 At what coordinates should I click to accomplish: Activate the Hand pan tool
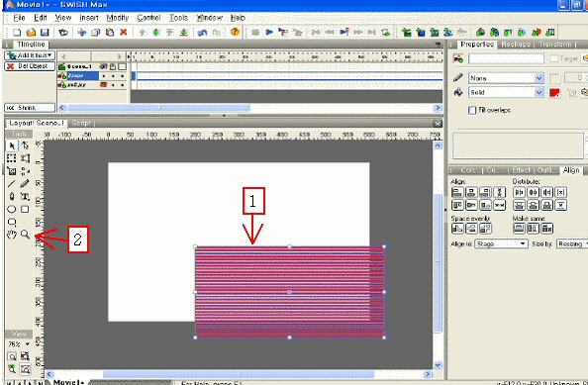point(12,235)
